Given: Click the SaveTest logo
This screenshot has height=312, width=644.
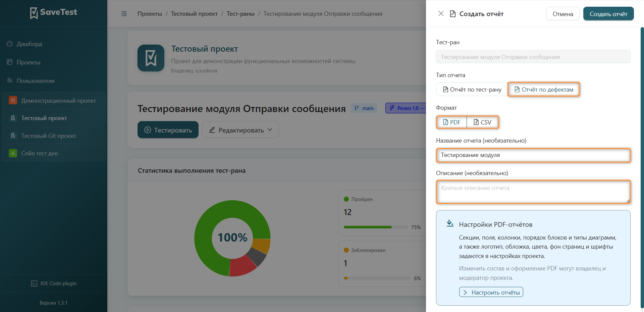Looking at the screenshot, I should tap(54, 13).
